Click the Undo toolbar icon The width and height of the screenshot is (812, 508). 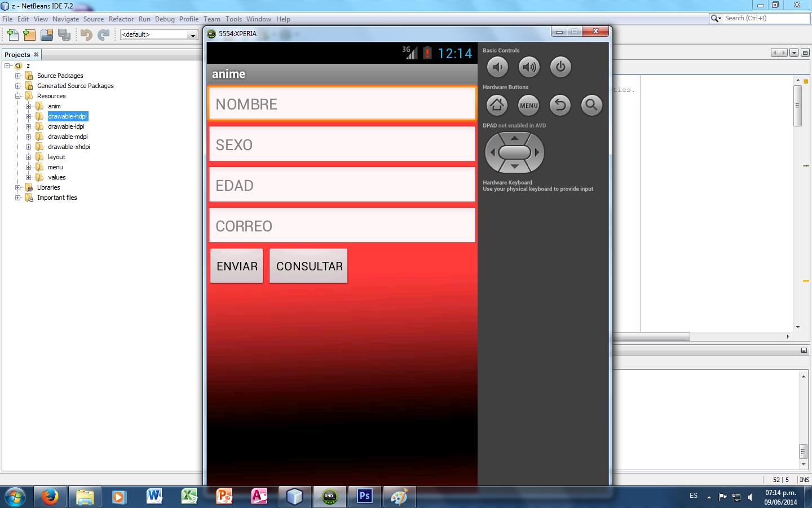tap(86, 35)
